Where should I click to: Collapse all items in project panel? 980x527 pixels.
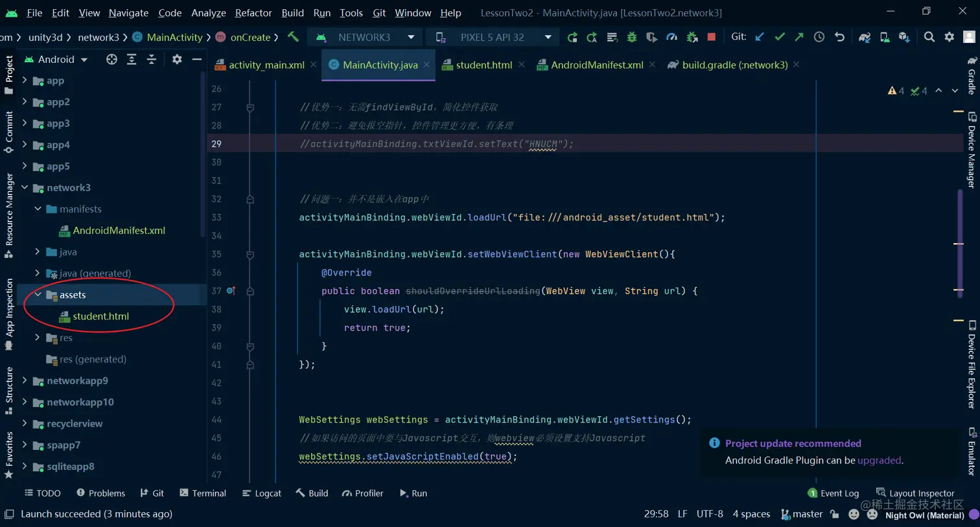152,60
